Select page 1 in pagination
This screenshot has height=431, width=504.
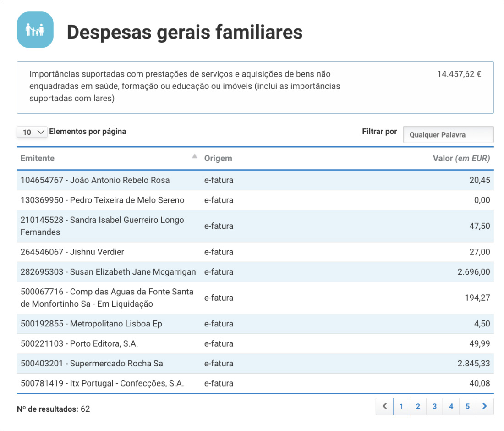tap(401, 406)
